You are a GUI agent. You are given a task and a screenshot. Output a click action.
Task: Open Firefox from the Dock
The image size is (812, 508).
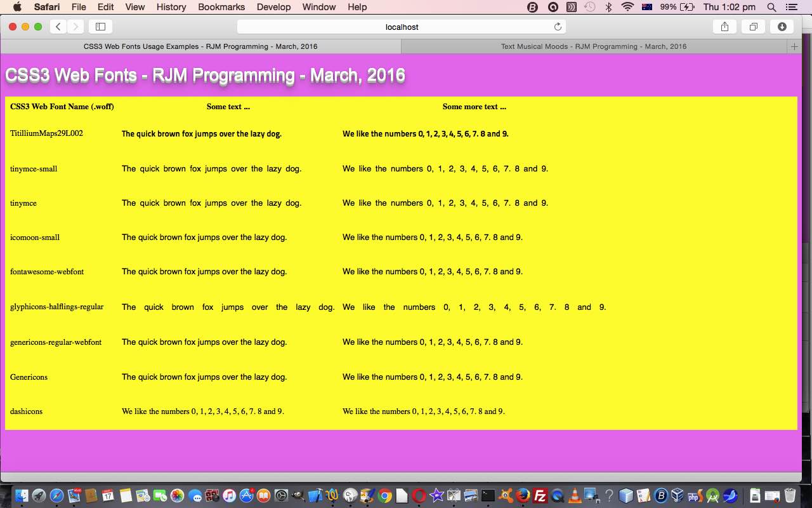coord(523,495)
